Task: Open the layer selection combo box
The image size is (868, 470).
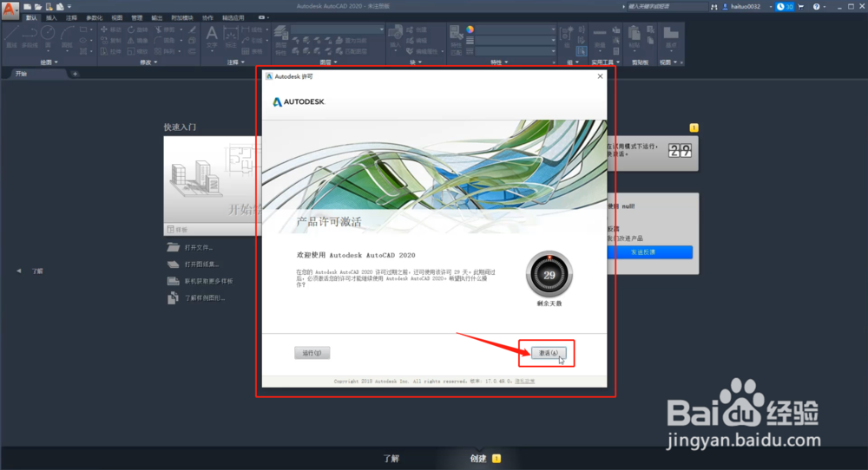Action: pyautogui.click(x=337, y=29)
